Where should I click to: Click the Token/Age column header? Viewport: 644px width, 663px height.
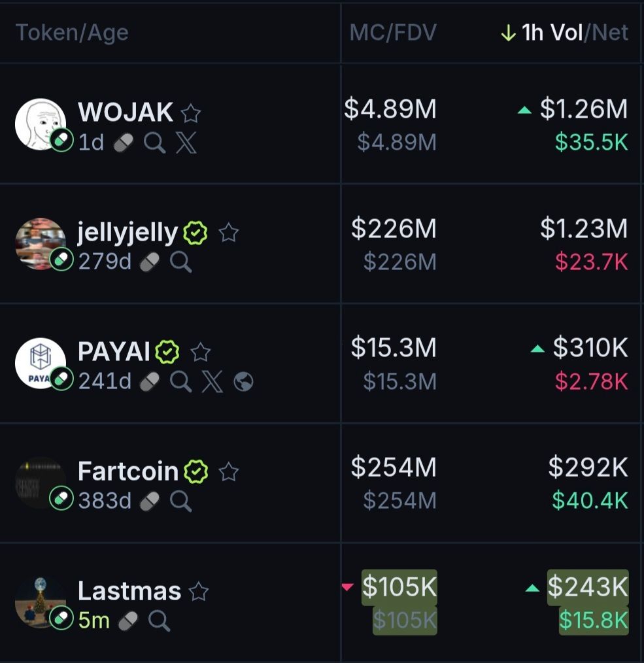[72, 33]
